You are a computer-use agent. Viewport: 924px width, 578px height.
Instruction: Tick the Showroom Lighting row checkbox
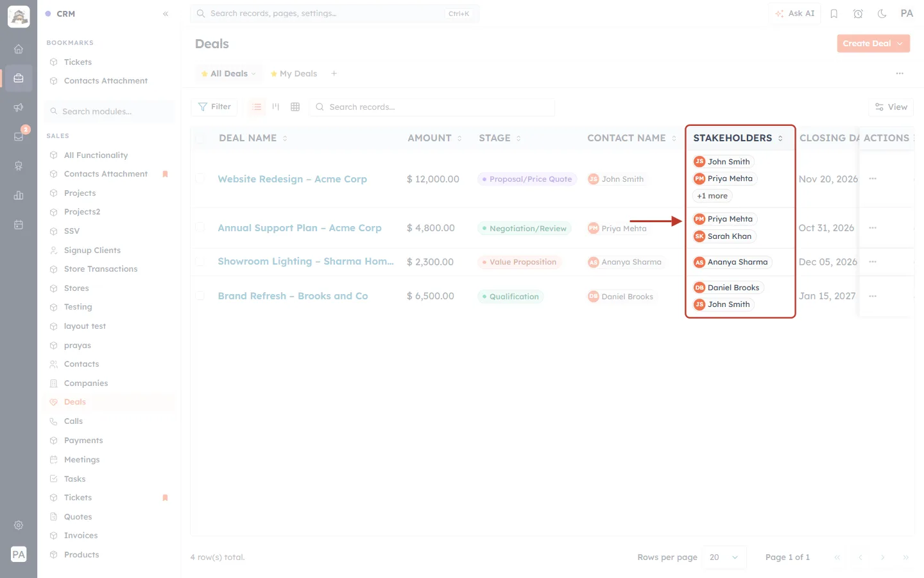pyautogui.click(x=200, y=261)
